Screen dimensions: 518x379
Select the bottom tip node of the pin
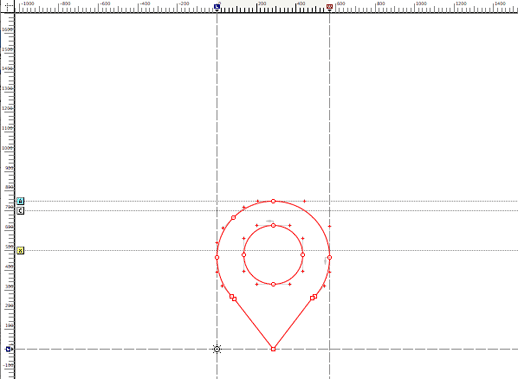click(x=273, y=349)
